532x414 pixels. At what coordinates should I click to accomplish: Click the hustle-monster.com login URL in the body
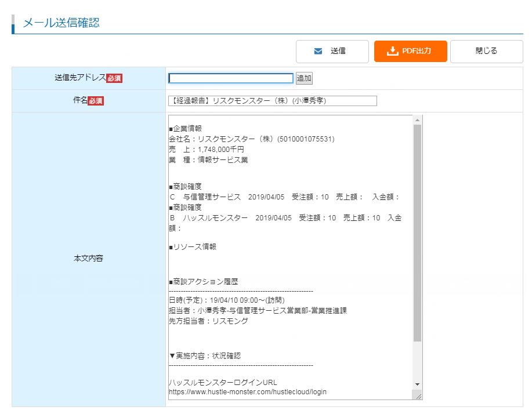coord(247,392)
